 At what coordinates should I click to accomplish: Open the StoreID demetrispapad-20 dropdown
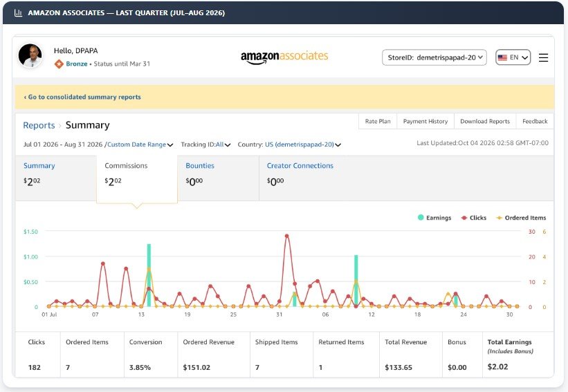[434, 57]
